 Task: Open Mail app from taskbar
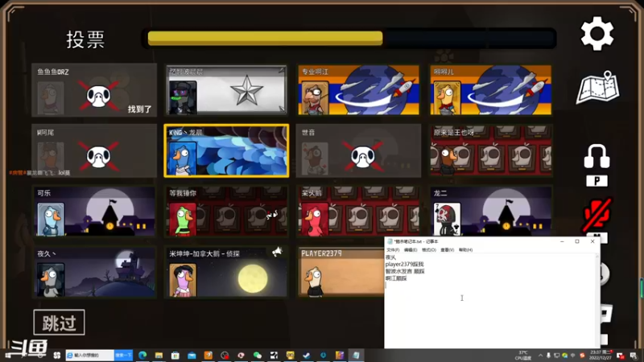(x=192, y=355)
